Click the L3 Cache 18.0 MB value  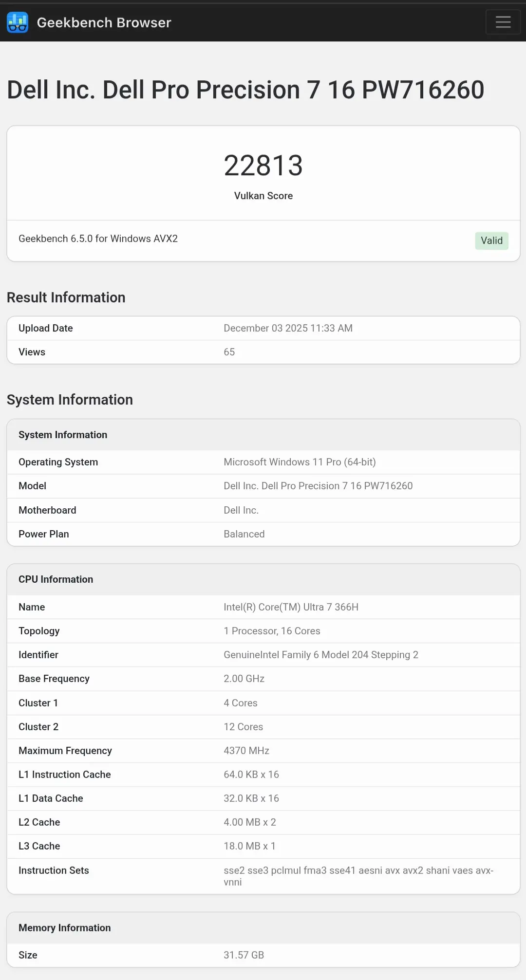point(249,846)
